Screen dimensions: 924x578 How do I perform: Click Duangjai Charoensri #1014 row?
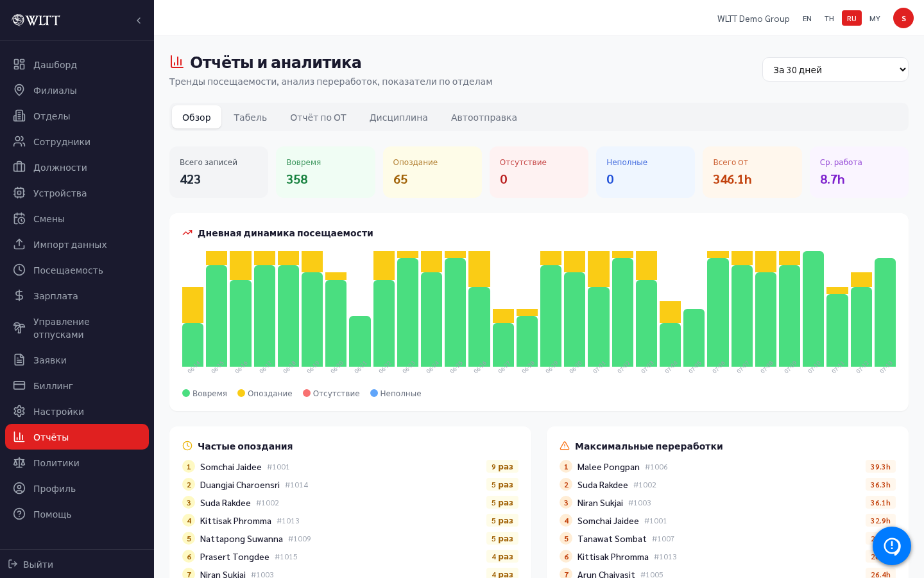tap(350, 485)
